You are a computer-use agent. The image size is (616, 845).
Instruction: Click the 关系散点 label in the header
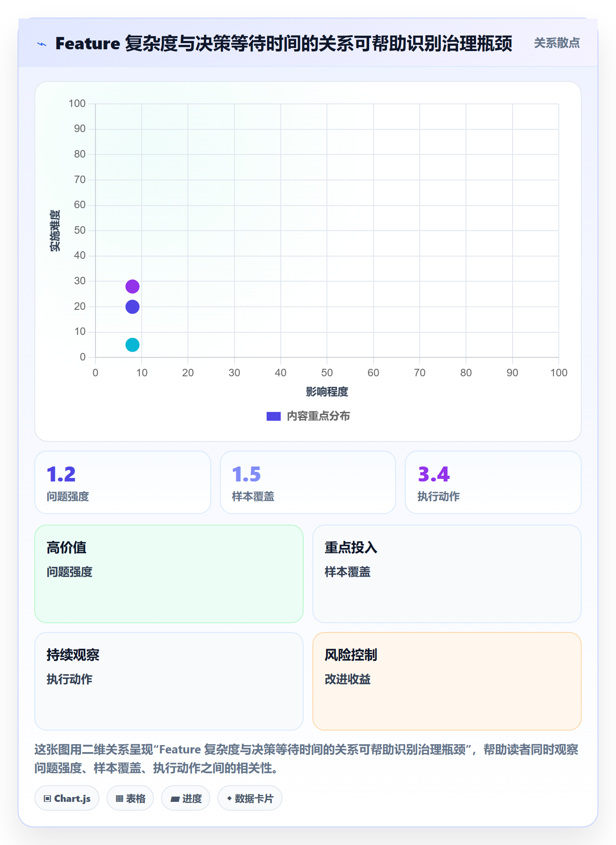click(557, 43)
